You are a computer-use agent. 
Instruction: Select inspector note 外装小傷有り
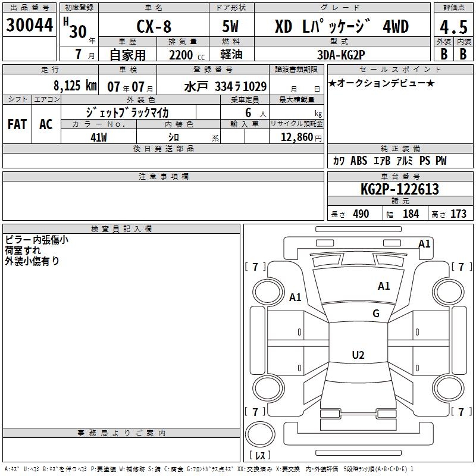click(32, 261)
